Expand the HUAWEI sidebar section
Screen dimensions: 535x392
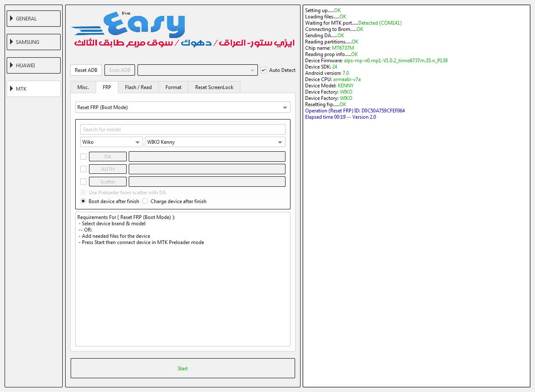[33, 66]
